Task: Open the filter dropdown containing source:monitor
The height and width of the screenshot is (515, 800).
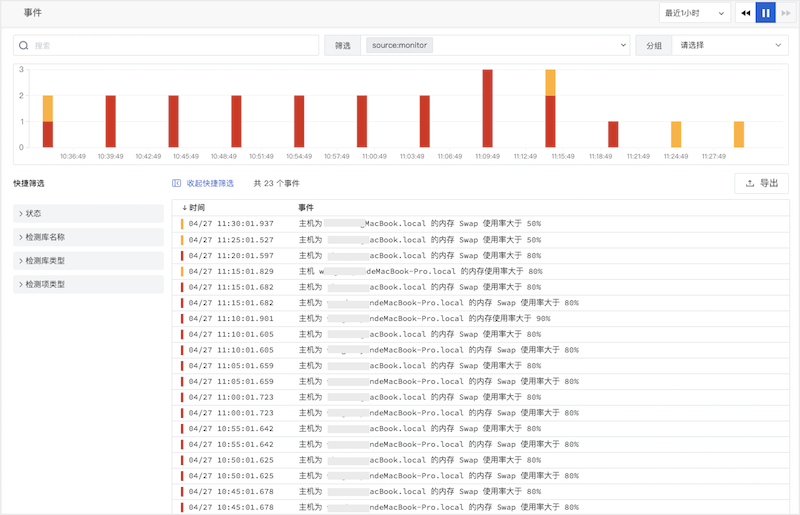Action: [x=495, y=45]
